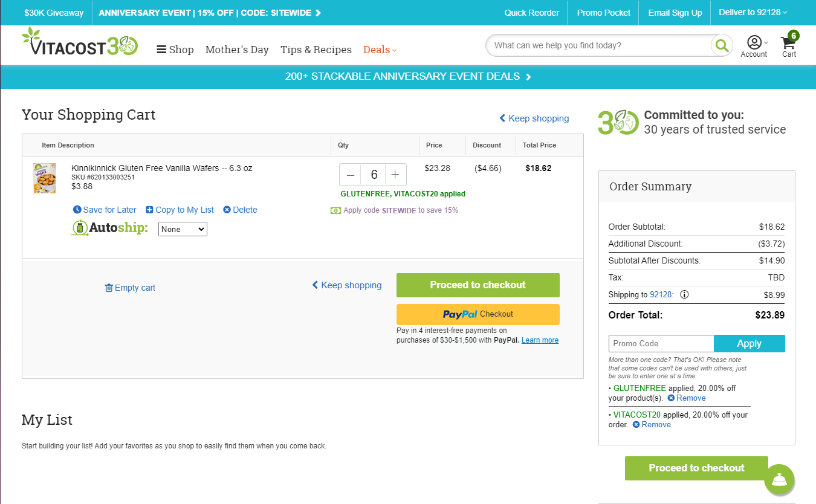Viewport: 816px width, 504px height.
Task: Click the PayPal Checkout button
Action: (478, 314)
